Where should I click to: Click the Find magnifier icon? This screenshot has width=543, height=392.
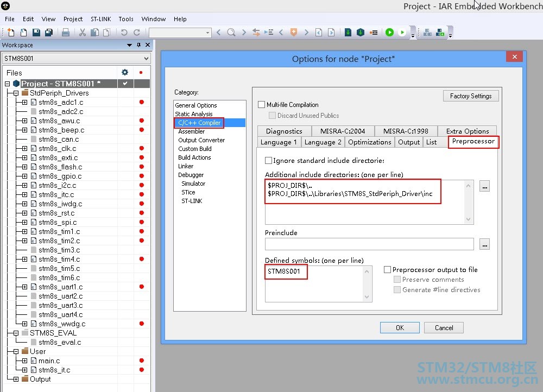click(x=231, y=33)
